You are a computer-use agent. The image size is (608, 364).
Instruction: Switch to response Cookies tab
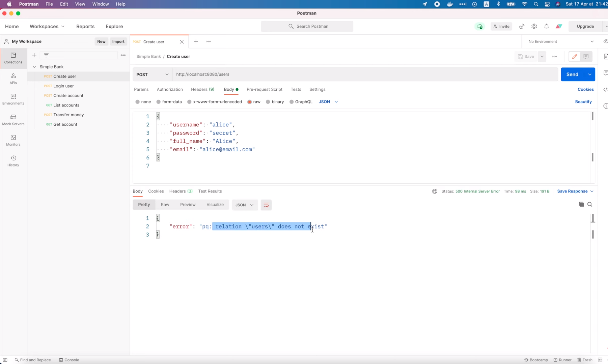[x=156, y=191]
